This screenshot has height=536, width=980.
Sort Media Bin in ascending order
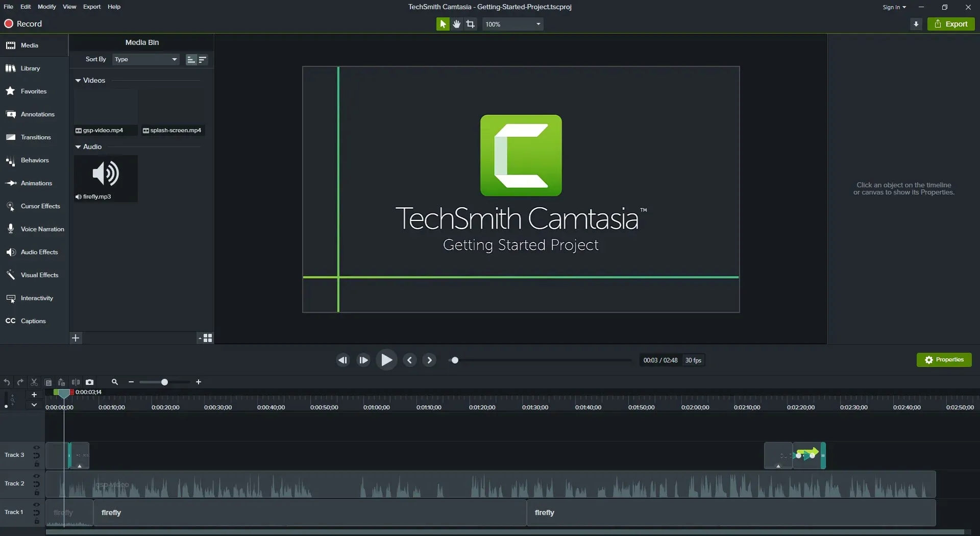pyautogui.click(x=191, y=60)
